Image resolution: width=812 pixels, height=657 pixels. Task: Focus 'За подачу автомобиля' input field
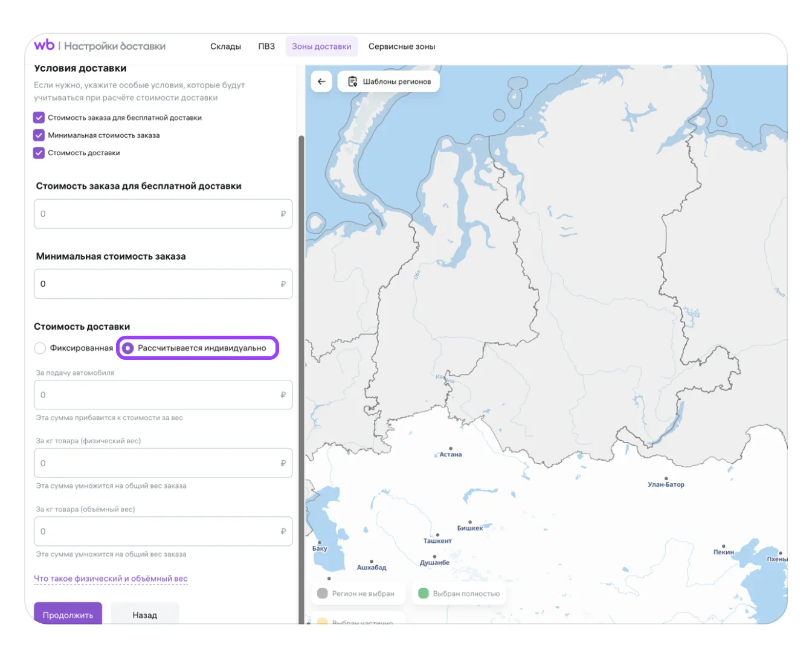point(163,395)
